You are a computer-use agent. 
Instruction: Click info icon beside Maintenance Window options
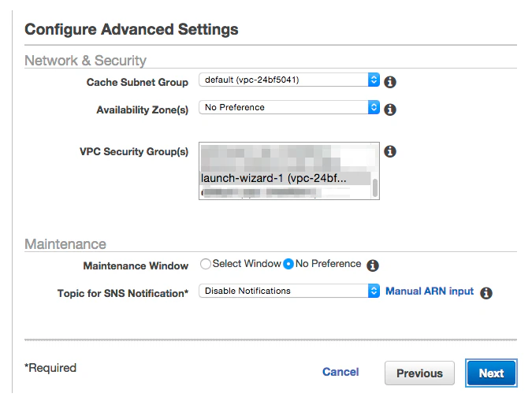point(373,265)
